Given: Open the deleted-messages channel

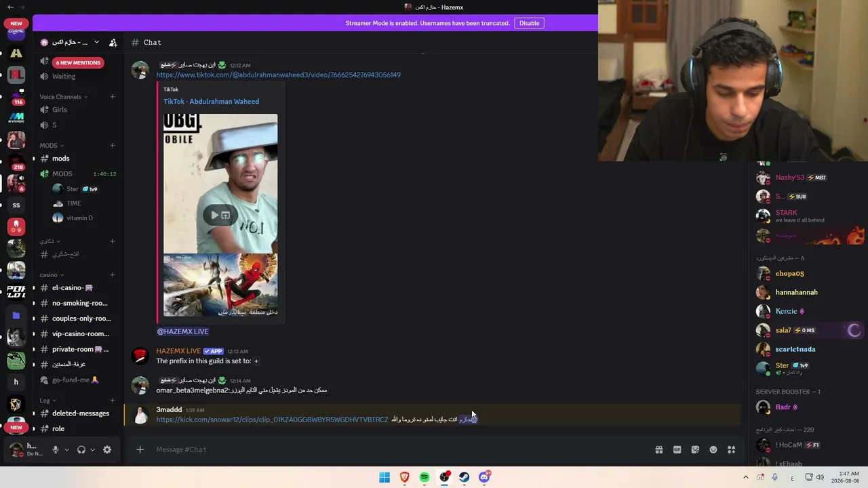Looking at the screenshot, I should tap(77, 413).
